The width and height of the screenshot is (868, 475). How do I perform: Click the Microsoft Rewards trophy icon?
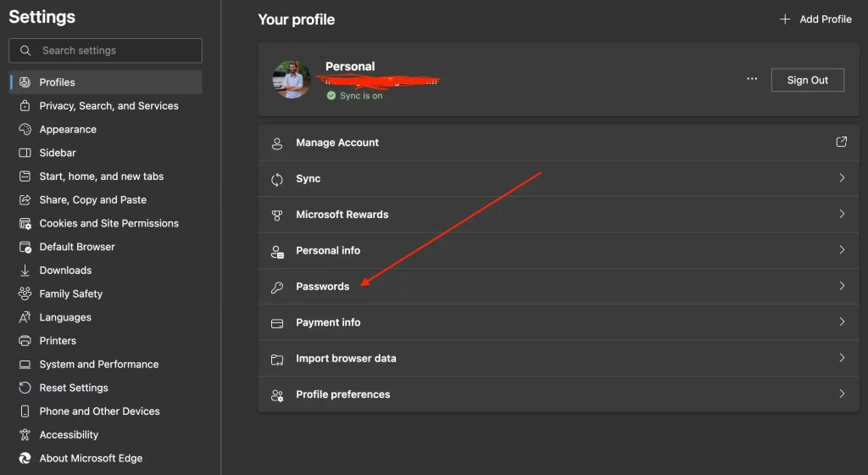pos(277,215)
